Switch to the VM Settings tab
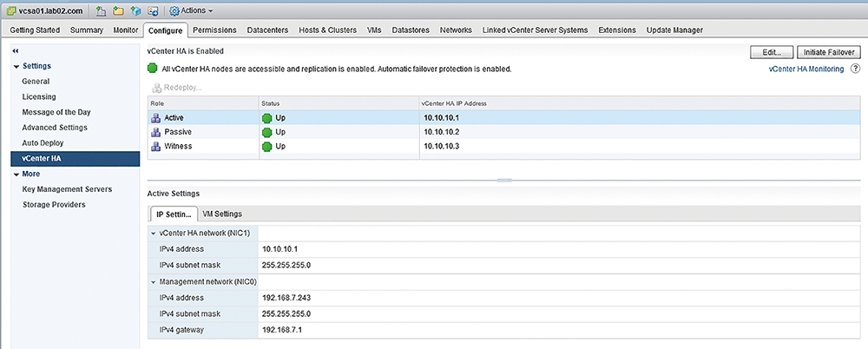Screen dimensions: 868x349 pos(222,214)
